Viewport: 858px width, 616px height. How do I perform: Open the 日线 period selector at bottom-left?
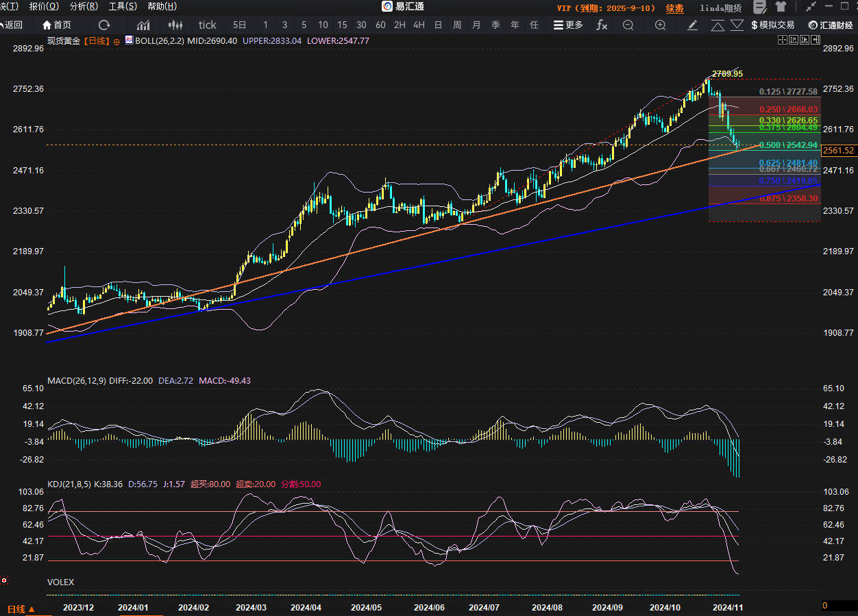tap(21, 608)
